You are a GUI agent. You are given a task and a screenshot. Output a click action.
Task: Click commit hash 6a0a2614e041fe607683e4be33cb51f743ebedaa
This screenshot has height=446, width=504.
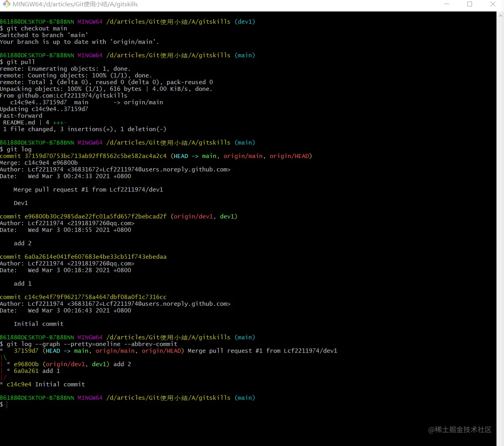[x=96, y=257]
